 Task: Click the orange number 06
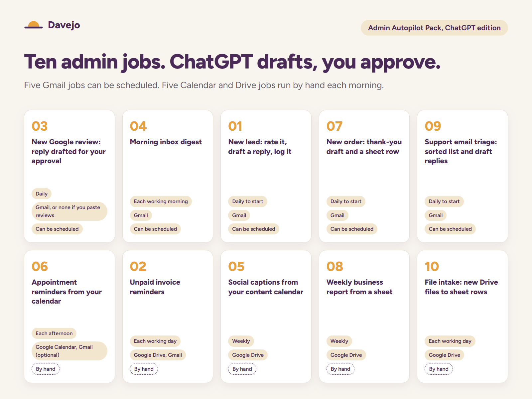[x=40, y=266]
